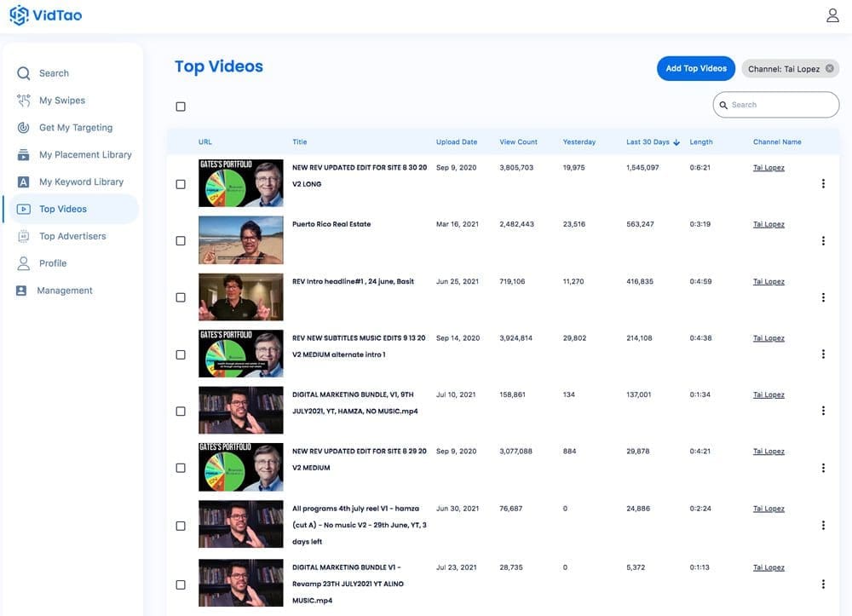This screenshot has width=852, height=616.
Task: Open options for REV NEW SUBTITLES row
Action: coord(823,354)
